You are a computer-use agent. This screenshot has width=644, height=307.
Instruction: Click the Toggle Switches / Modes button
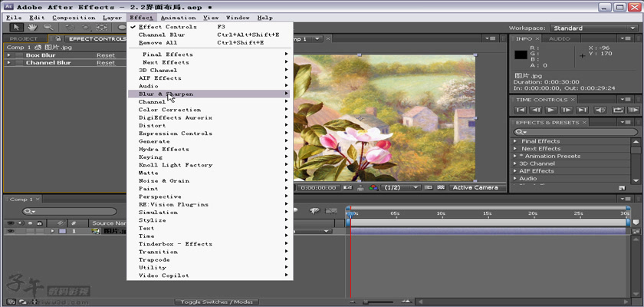[217, 302]
